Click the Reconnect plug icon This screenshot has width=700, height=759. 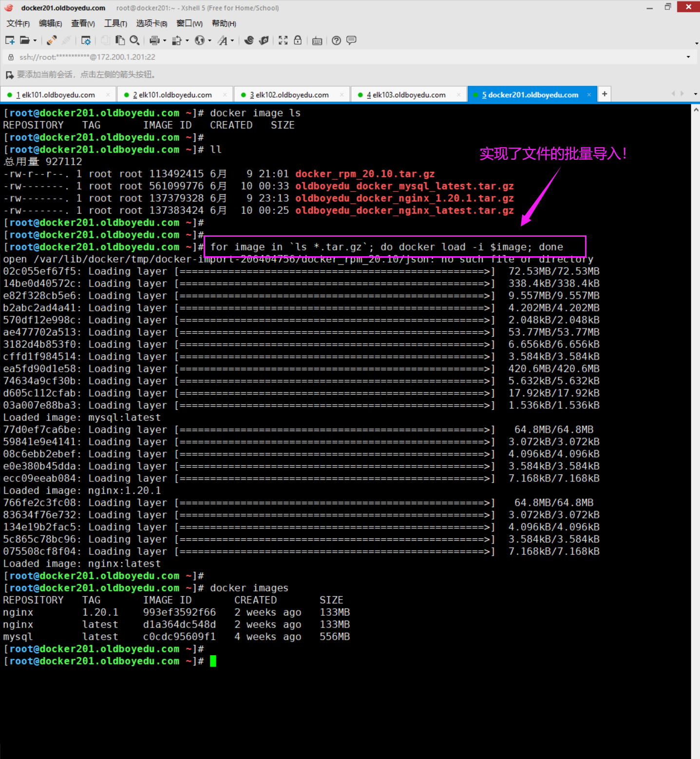pos(52,40)
